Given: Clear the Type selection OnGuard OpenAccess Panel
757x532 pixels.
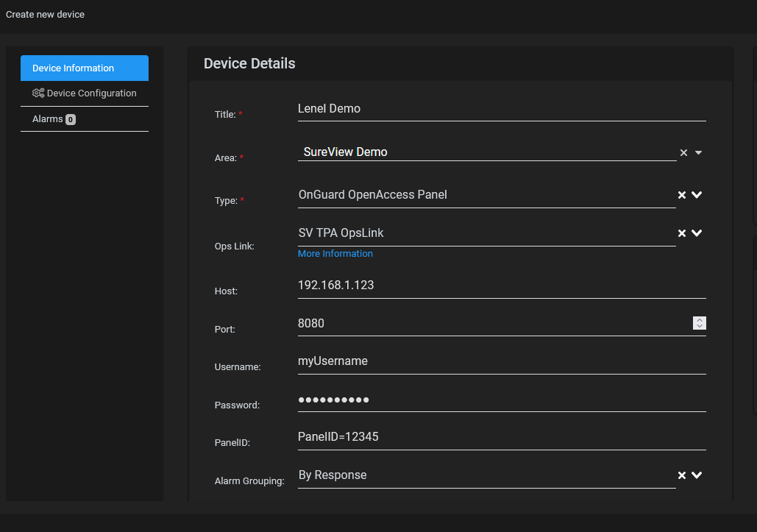Looking at the screenshot, I should [x=682, y=195].
